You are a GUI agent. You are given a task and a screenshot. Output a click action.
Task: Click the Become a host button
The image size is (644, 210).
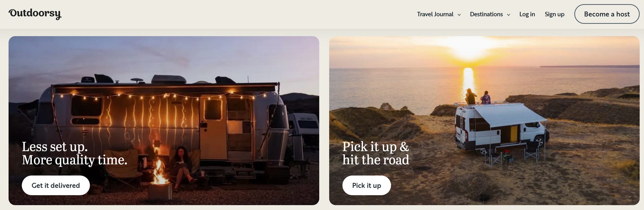pos(607,14)
